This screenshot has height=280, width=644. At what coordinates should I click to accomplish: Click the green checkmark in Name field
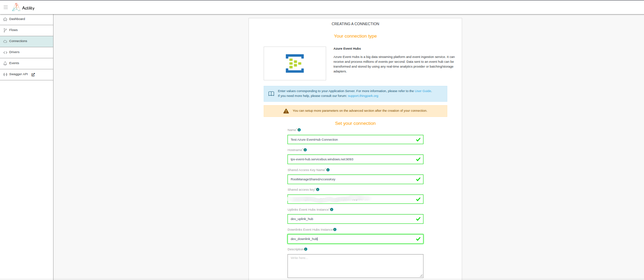click(418, 140)
